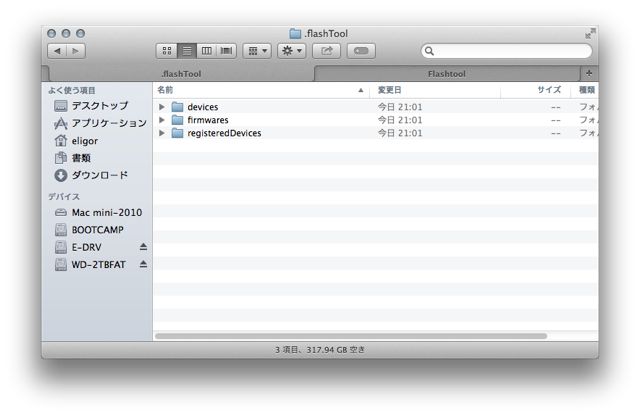Zoom the window with the third titlebar button
The image size is (640, 416).
click(81, 33)
